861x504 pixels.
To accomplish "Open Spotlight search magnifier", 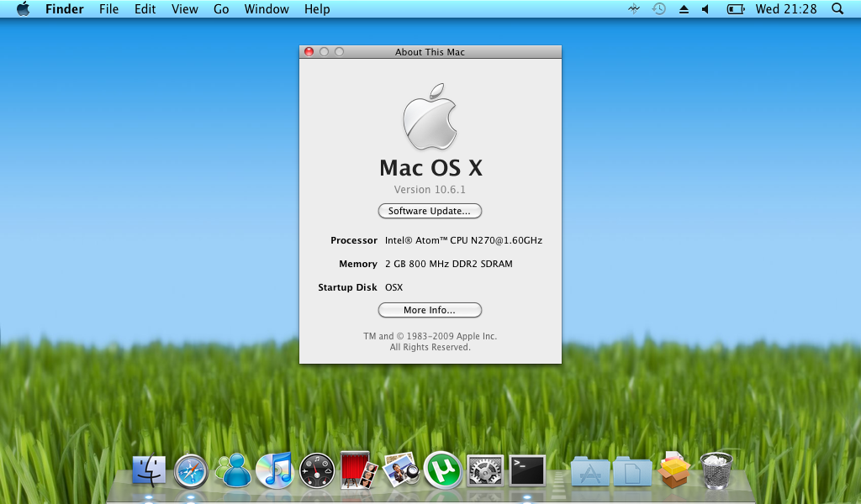I will point(837,8).
